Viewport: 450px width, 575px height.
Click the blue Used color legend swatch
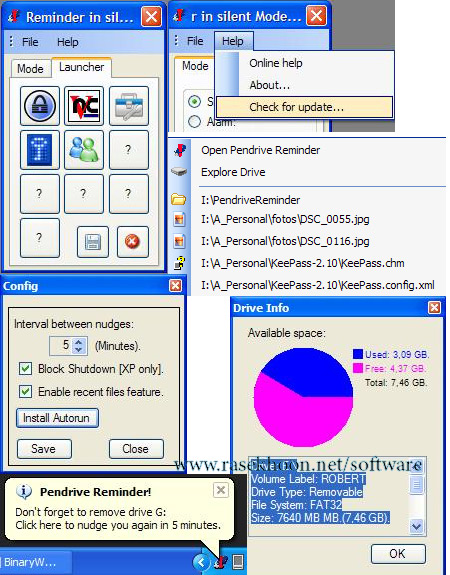point(358,354)
